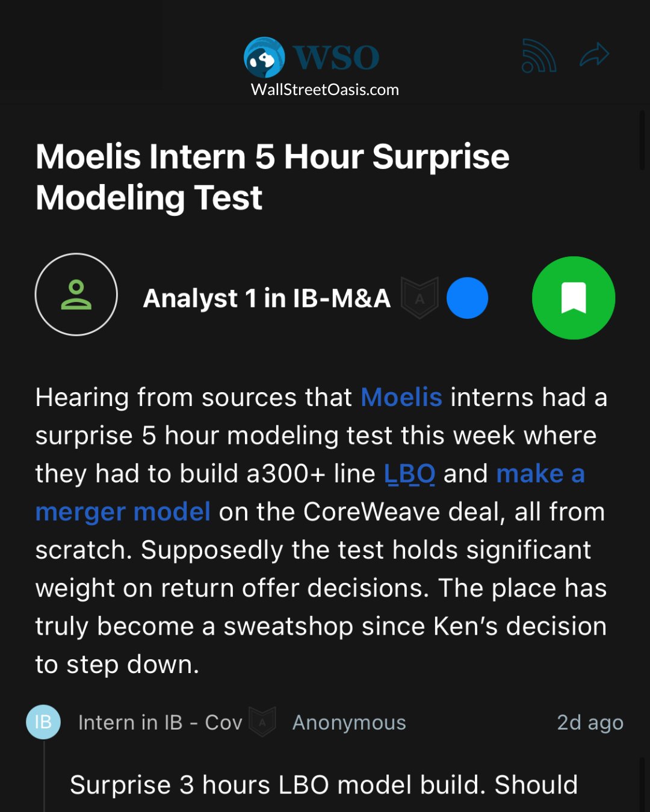Image resolution: width=650 pixels, height=812 pixels.
Task: Click the shield badge beside Intern in IB
Action: [262, 722]
